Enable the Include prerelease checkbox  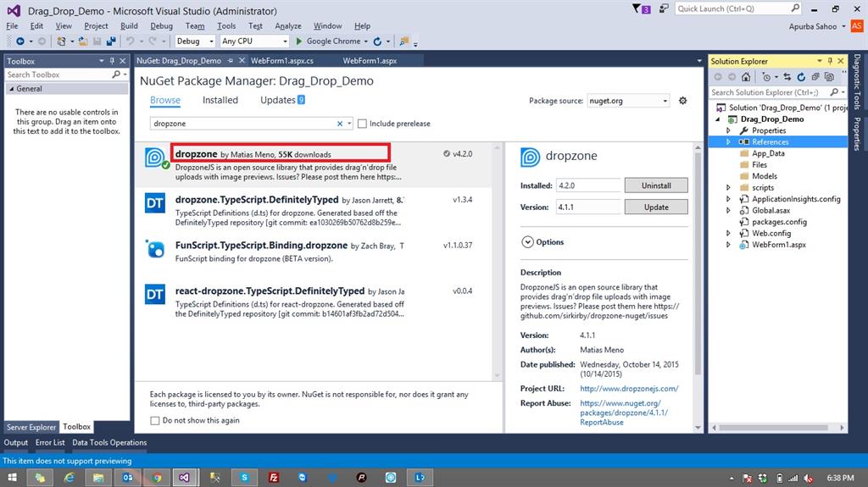click(362, 124)
